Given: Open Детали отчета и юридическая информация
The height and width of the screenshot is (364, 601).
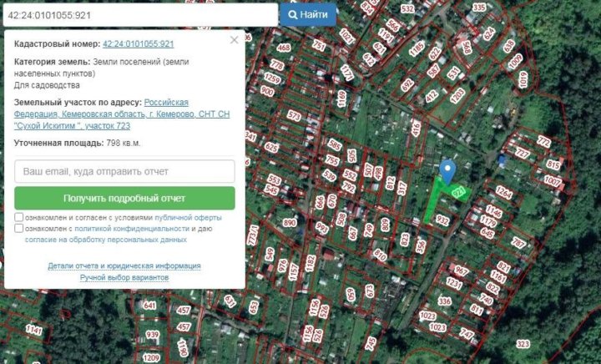Looking at the screenshot, I should pyautogui.click(x=124, y=265).
